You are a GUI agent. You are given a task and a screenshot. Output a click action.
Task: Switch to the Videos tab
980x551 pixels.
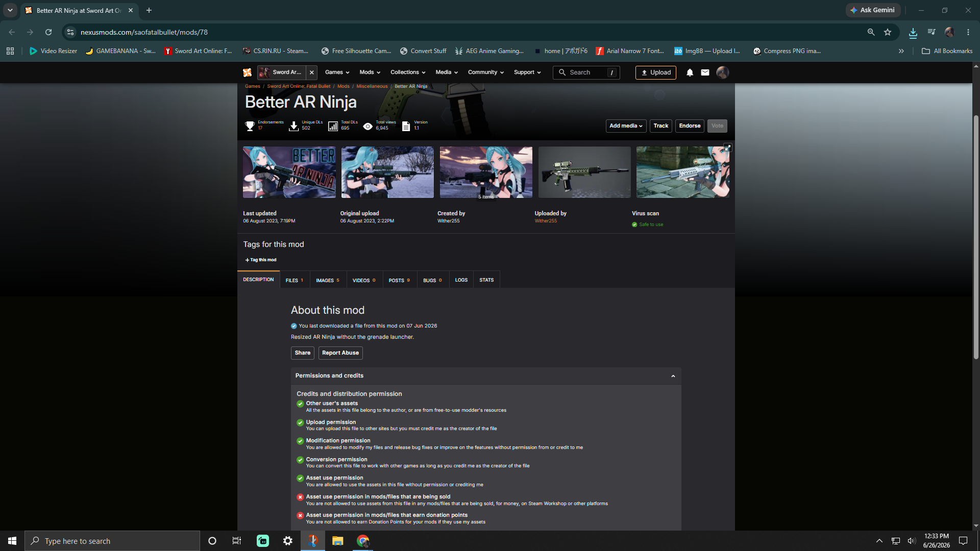[x=364, y=280]
